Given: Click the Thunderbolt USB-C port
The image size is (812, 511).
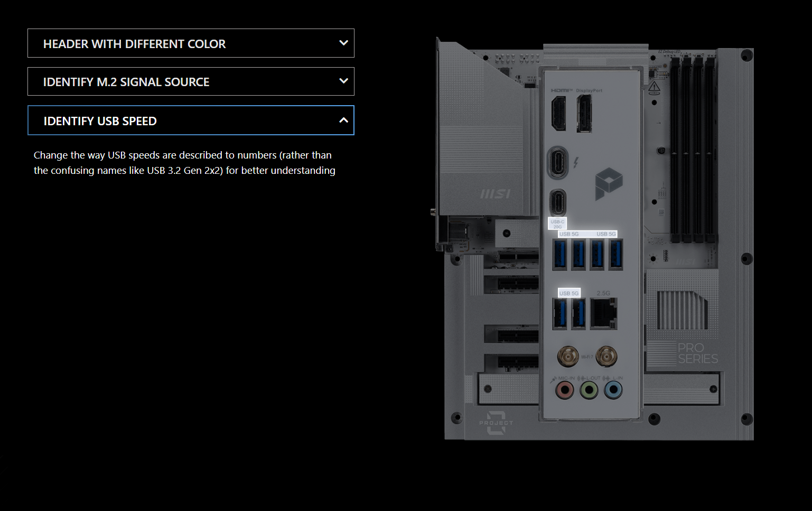Looking at the screenshot, I should (558, 162).
